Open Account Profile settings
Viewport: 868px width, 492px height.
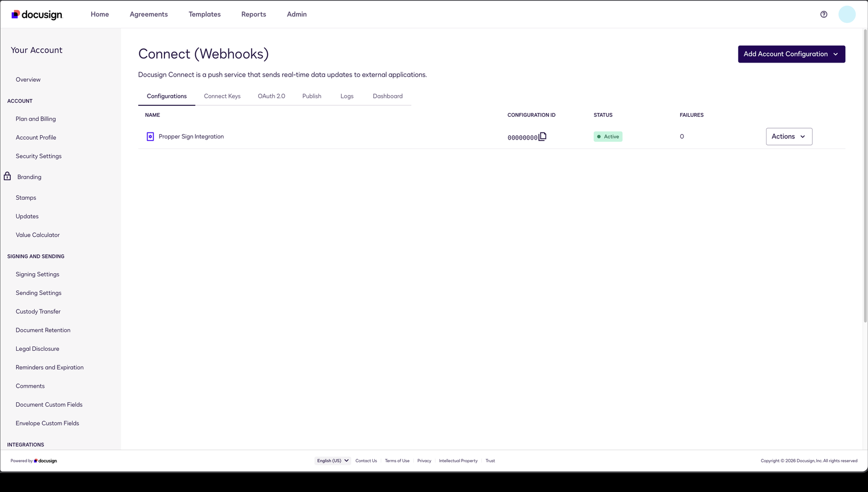point(36,138)
